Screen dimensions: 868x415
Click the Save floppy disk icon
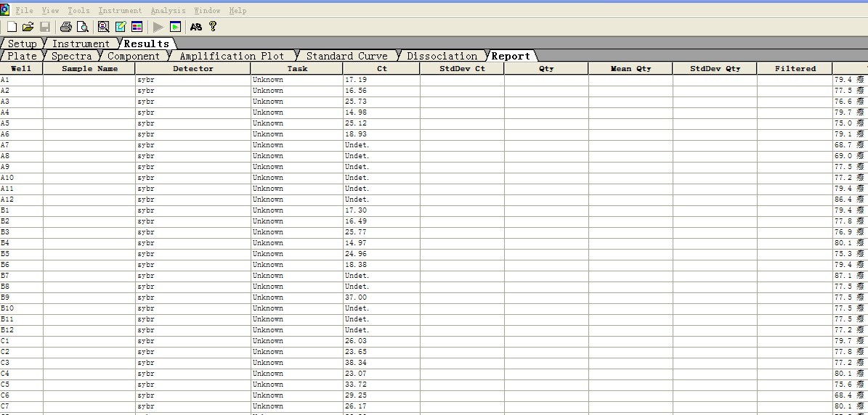tap(45, 27)
